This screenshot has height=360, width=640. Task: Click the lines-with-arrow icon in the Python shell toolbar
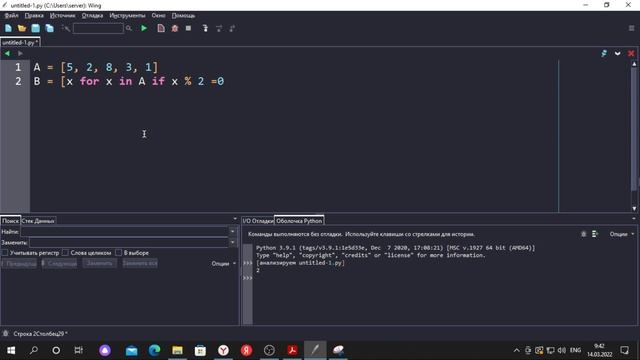pos(595,234)
